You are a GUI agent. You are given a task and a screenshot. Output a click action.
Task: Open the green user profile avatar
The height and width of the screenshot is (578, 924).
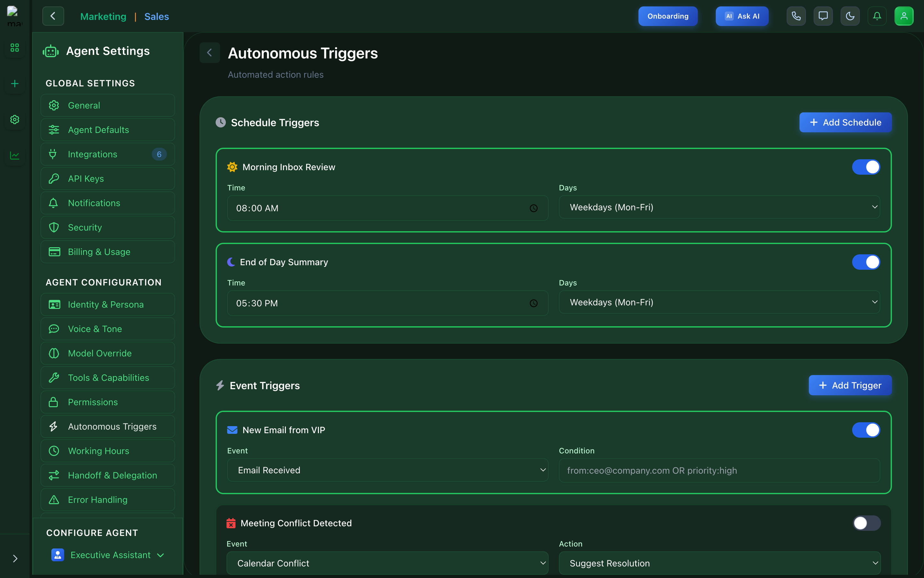coord(904,16)
